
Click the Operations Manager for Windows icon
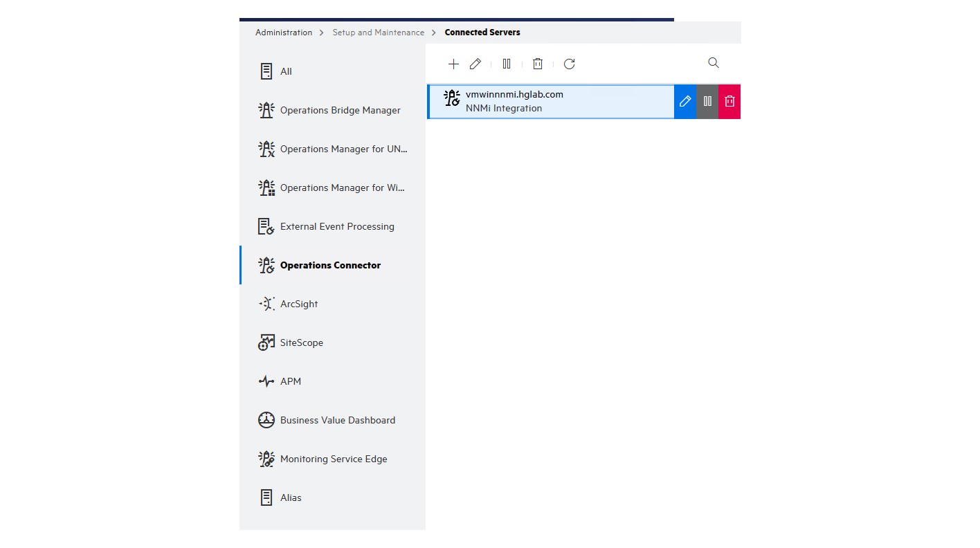(266, 188)
